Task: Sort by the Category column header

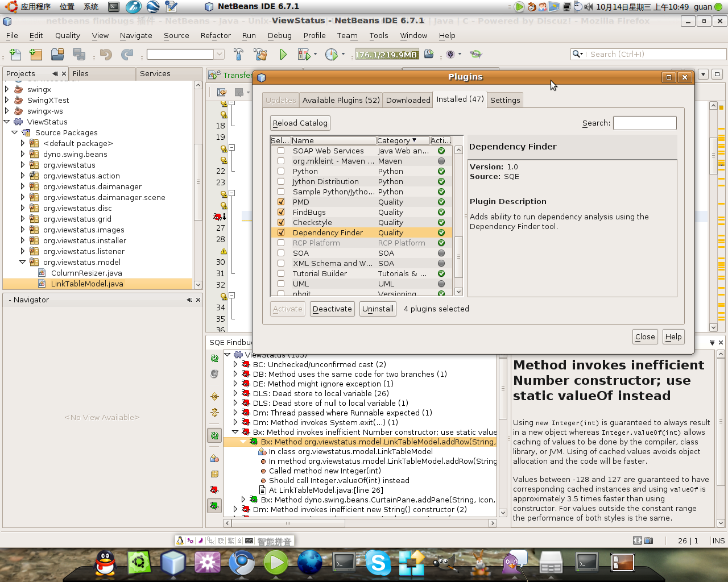Action: [403, 140]
